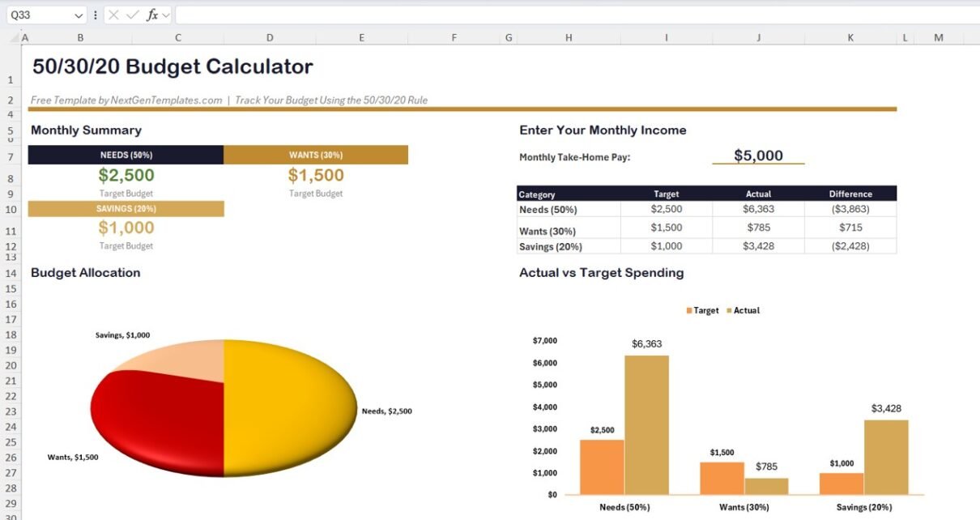
Task: Open the Name Box dropdown arrow
Action: click(x=79, y=15)
